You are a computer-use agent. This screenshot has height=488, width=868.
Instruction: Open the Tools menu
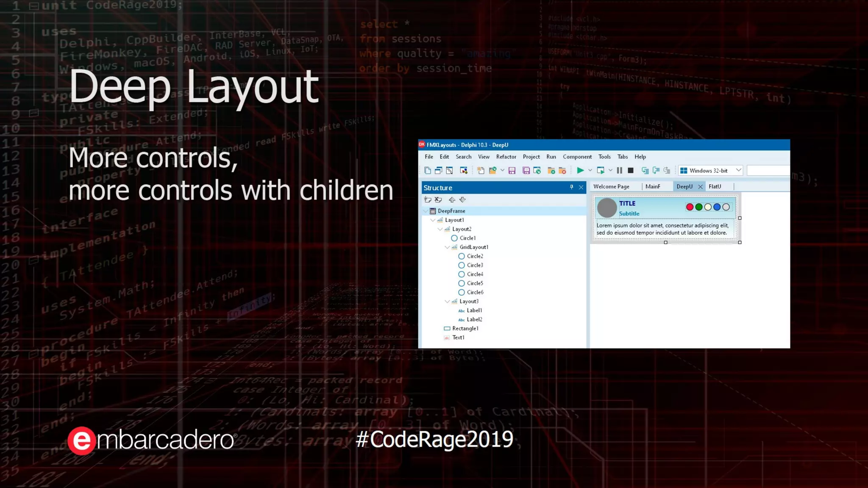(604, 157)
